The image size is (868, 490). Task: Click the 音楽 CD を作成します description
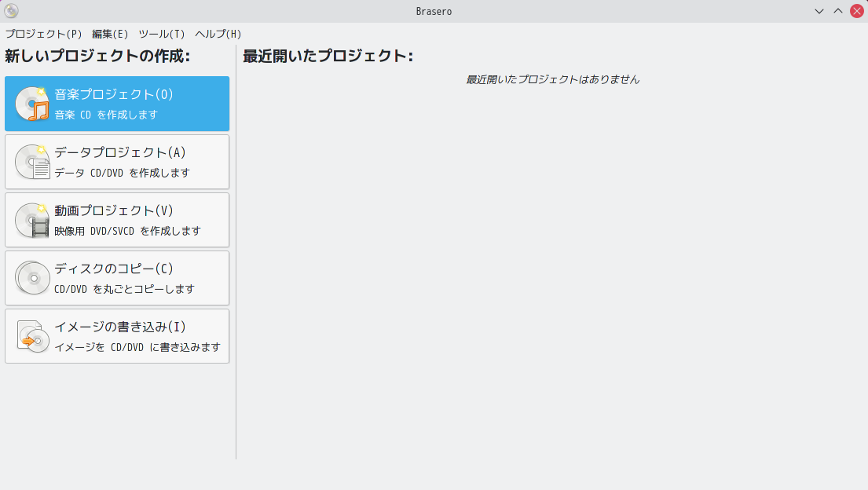106,115
